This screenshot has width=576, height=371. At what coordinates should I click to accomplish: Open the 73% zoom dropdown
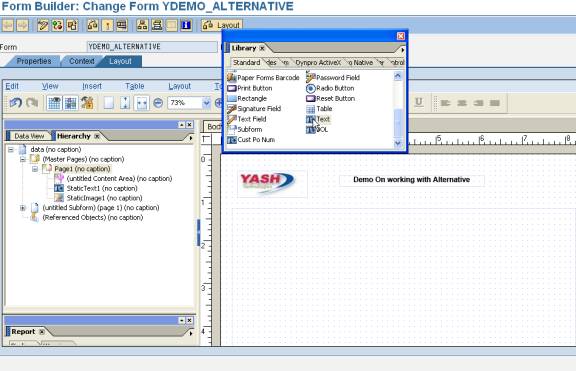click(206, 103)
